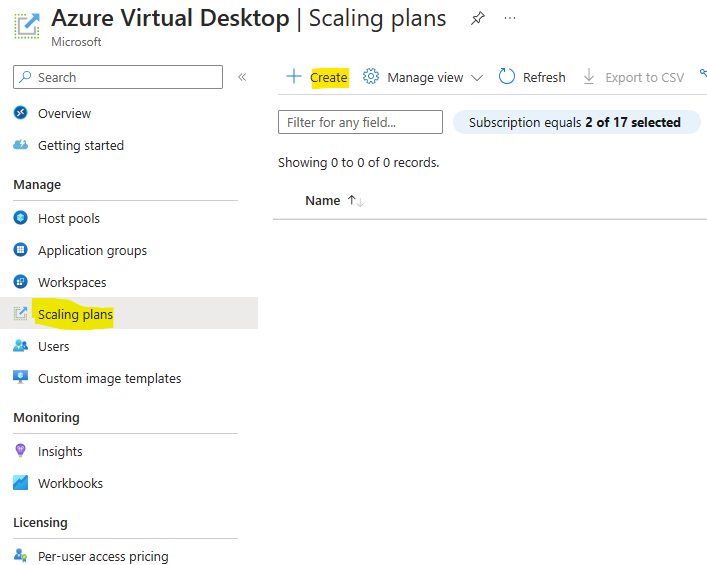Click the Per-user access pricing icon
The image size is (707, 565).
(x=20, y=555)
